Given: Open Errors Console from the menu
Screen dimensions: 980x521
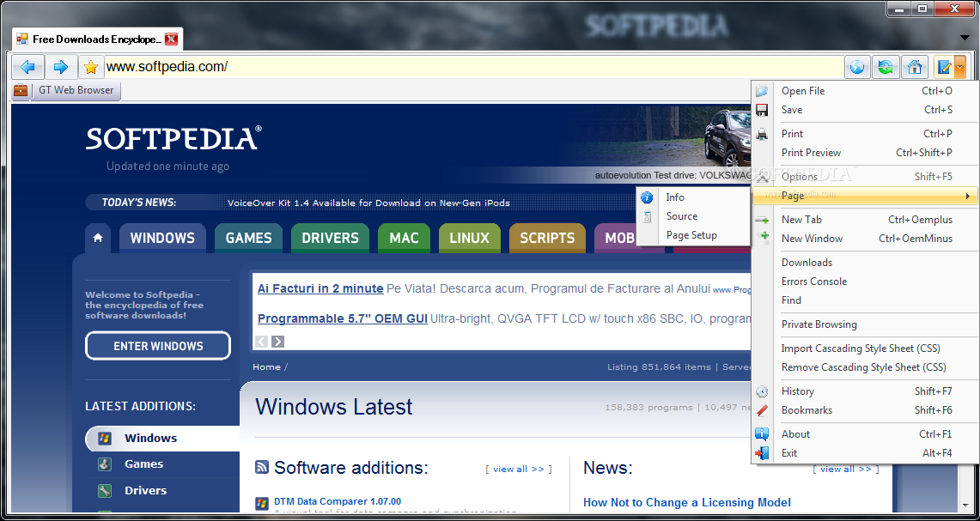Looking at the screenshot, I should click(x=865, y=282).
